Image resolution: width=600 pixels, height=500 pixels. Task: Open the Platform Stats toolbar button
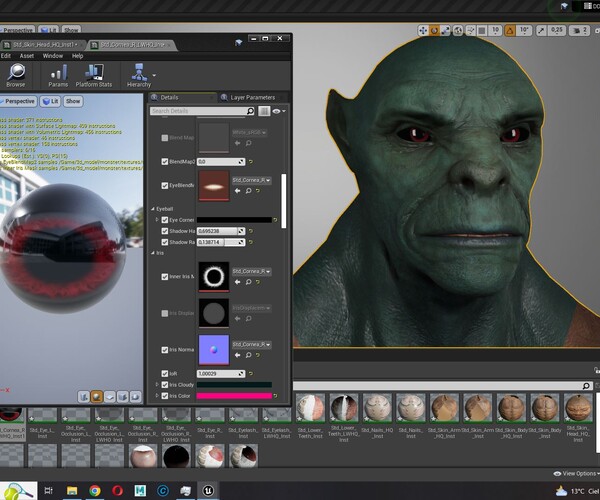point(94,75)
